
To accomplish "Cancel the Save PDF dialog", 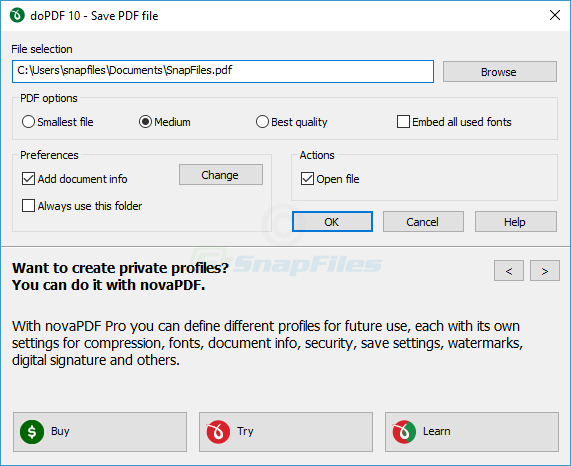I will pyautogui.click(x=423, y=221).
